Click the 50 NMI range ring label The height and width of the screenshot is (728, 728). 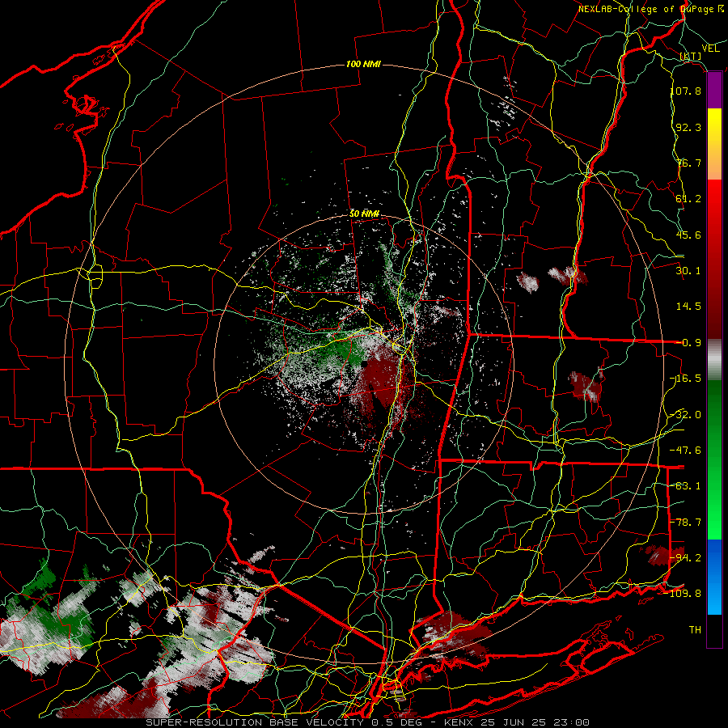(x=365, y=214)
